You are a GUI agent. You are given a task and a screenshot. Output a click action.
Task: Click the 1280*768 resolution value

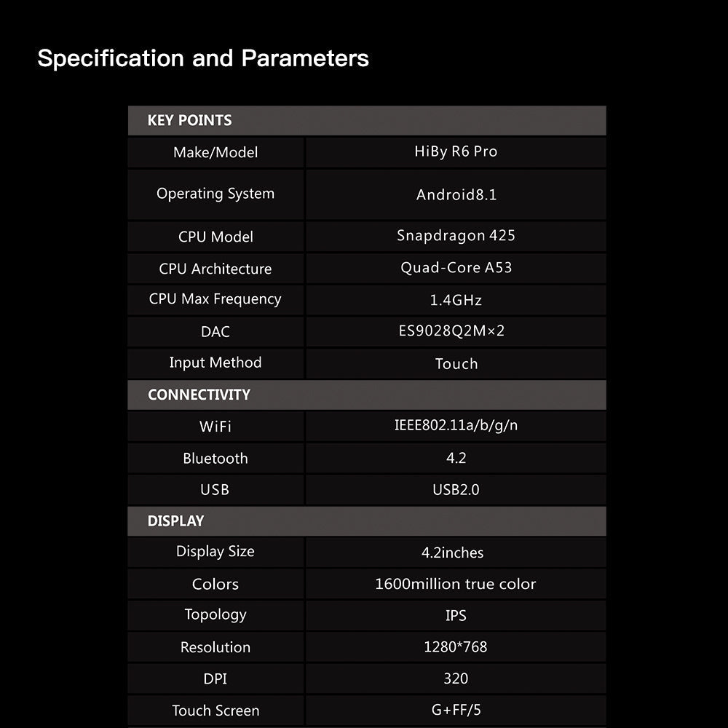(455, 647)
